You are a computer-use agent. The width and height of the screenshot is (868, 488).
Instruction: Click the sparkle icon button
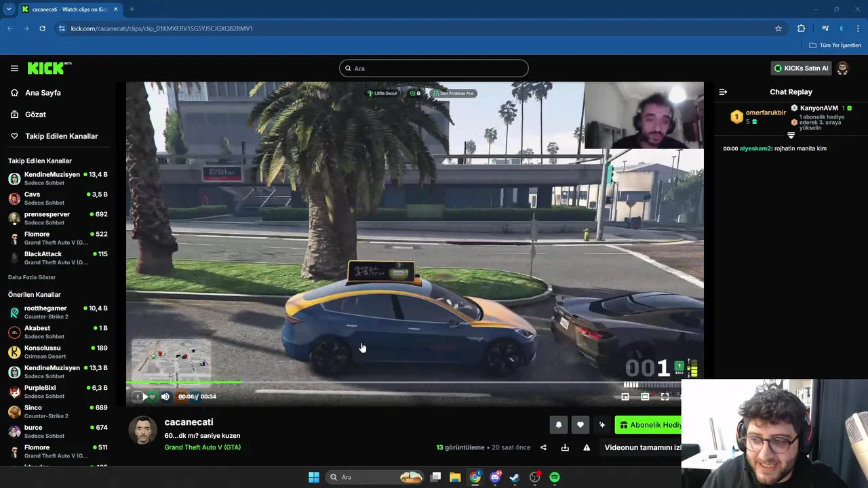coord(601,425)
